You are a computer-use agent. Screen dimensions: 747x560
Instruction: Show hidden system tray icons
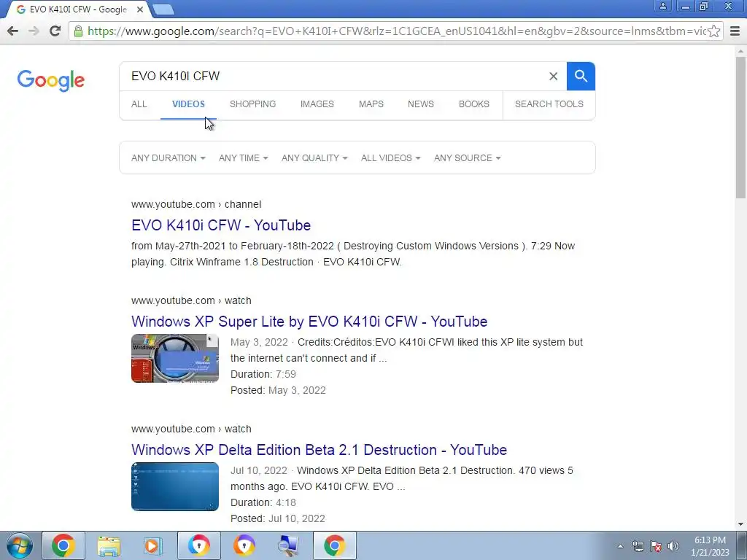click(620, 546)
